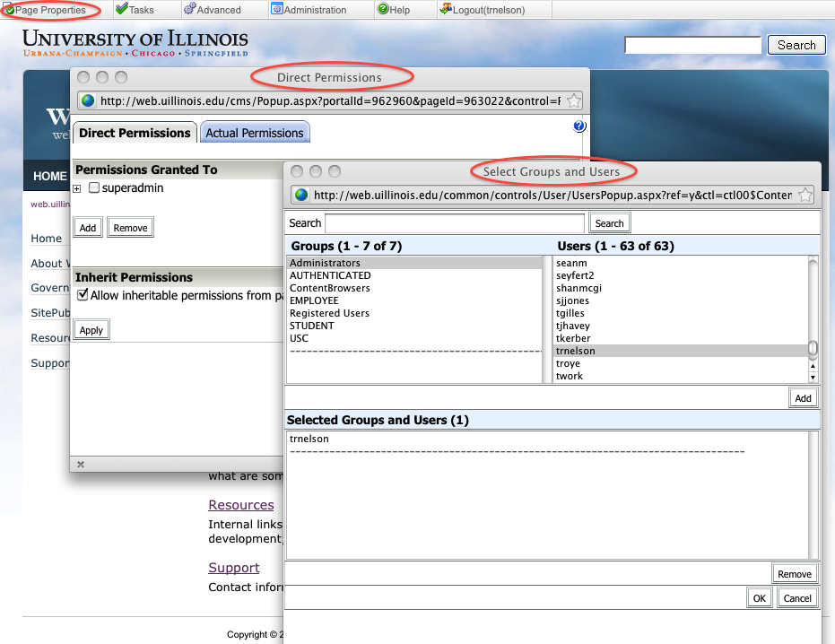The height and width of the screenshot is (644, 835).
Task: Click Remove under Permissions Granted To
Action: pyautogui.click(x=130, y=228)
